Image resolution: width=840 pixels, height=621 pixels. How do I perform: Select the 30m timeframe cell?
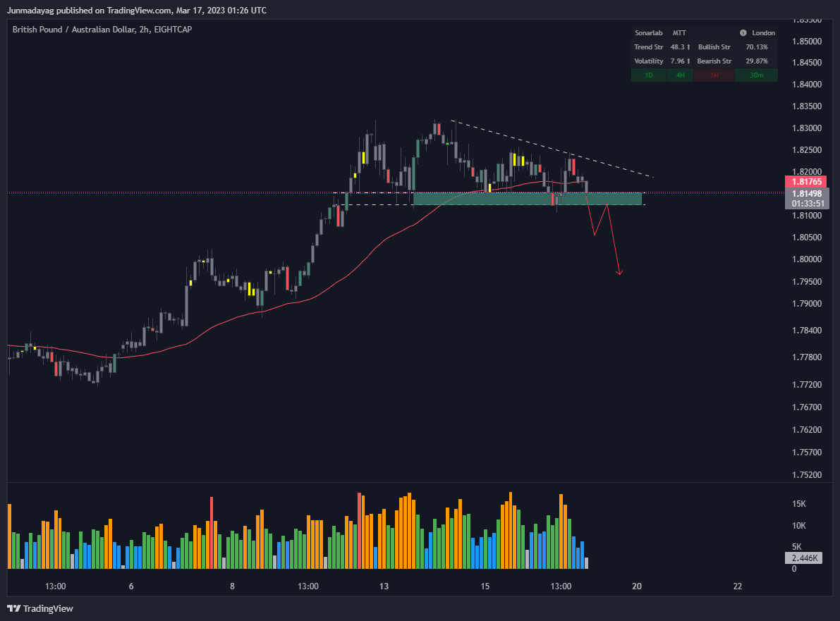(757, 75)
